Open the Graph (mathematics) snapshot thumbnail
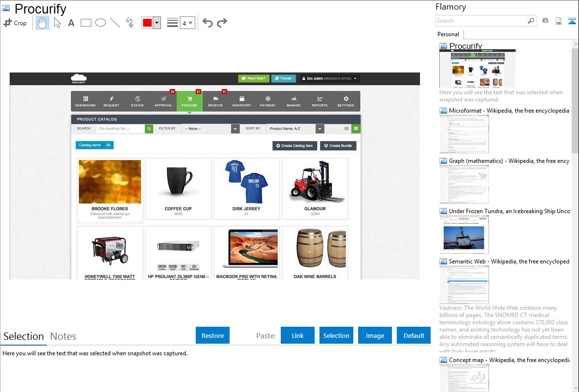The width and height of the screenshot is (579, 392). pos(464,184)
